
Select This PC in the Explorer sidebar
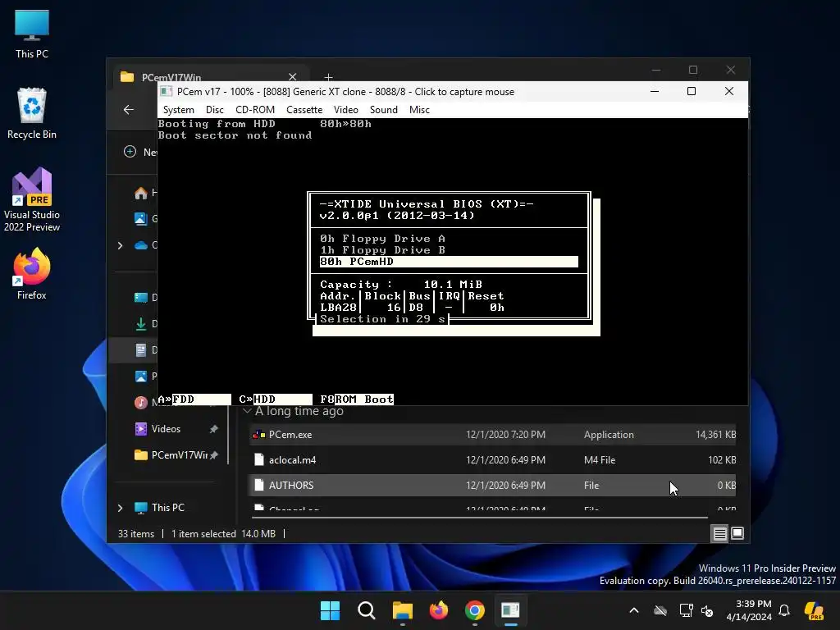(x=158, y=507)
